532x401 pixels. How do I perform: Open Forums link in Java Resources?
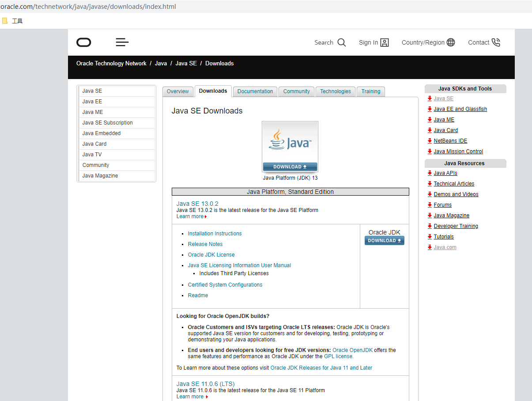[x=443, y=205]
